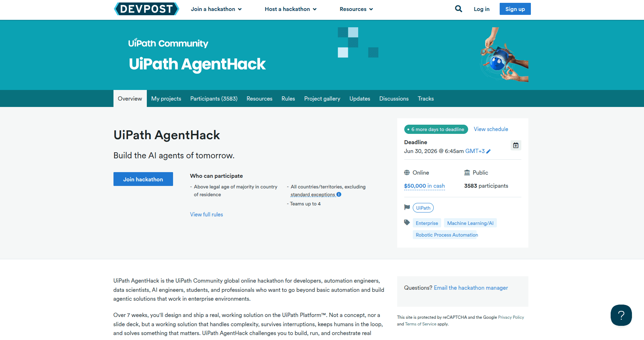The height and width of the screenshot is (340, 644).
Task: Add deadline to calendar icon
Action: point(516,145)
